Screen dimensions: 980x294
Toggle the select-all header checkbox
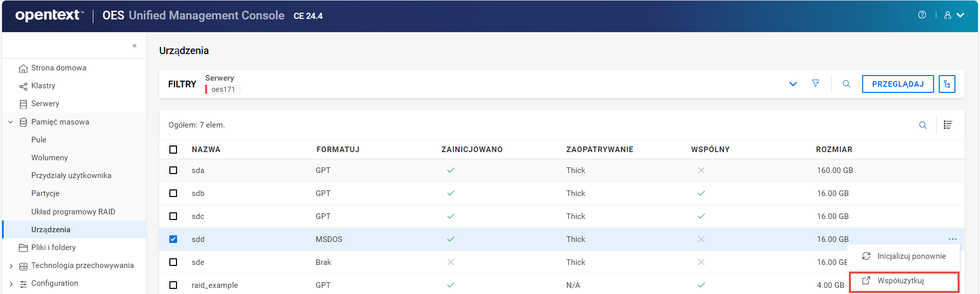173,150
